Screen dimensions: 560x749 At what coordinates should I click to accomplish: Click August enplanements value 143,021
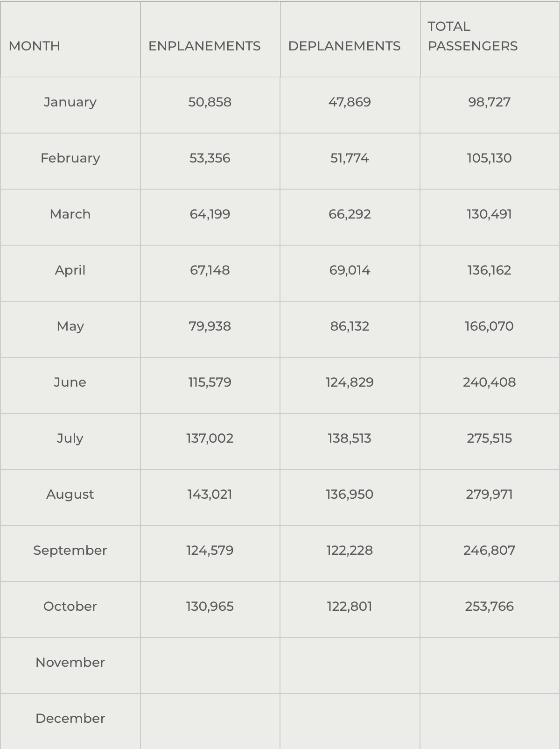click(210, 495)
